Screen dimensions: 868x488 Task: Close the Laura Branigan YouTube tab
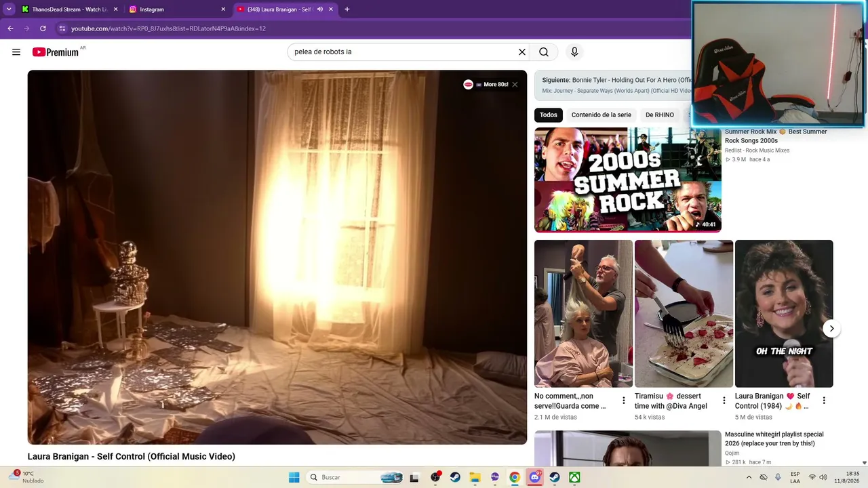pos(331,9)
